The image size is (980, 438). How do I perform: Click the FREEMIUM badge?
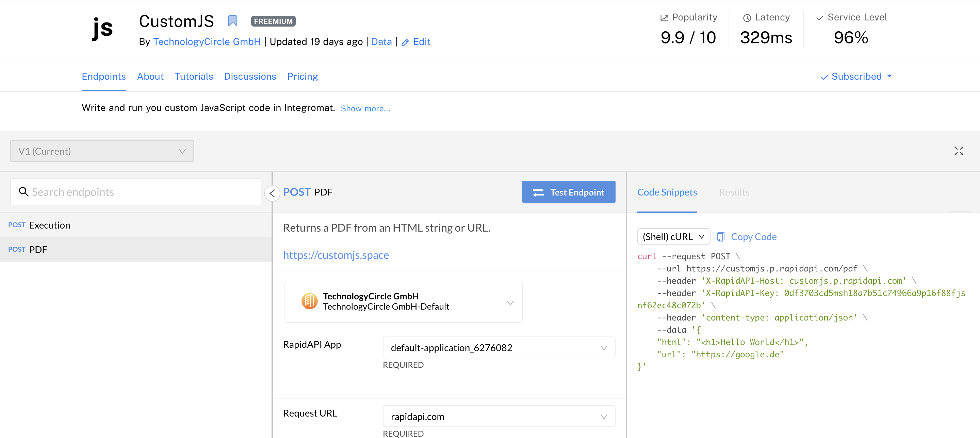273,21
